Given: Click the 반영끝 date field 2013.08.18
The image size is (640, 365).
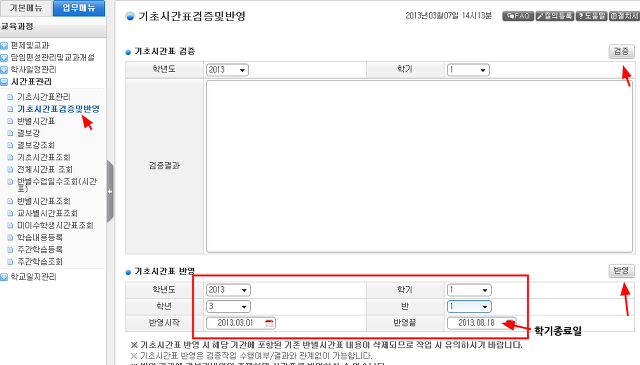Looking at the screenshot, I should pyautogui.click(x=482, y=323).
